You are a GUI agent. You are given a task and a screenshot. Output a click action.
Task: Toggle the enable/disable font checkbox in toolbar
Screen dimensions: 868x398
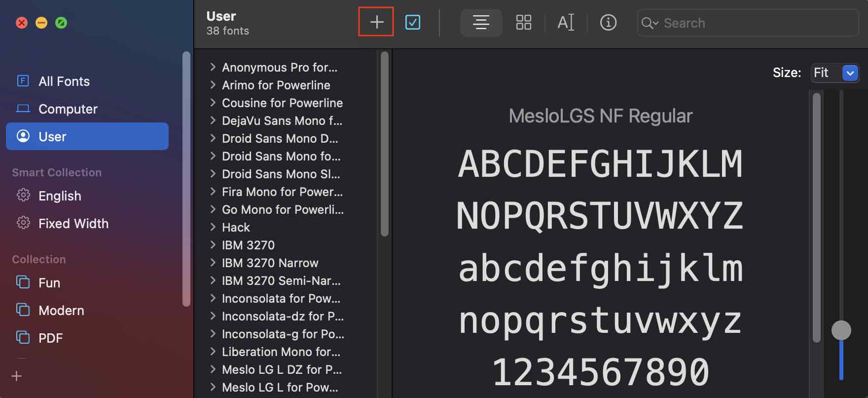tap(413, 22)
